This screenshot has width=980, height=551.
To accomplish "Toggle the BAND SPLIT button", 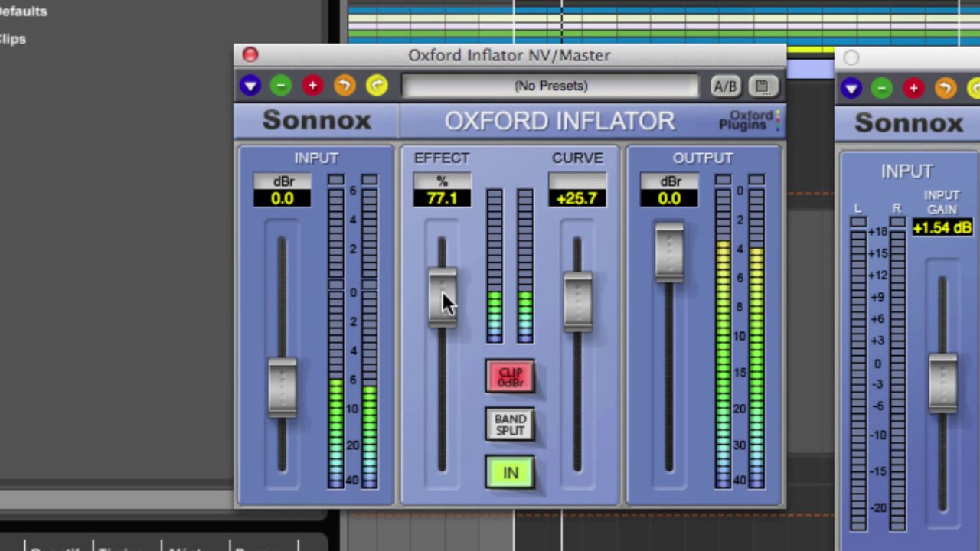I will click(x=510, y=425).
